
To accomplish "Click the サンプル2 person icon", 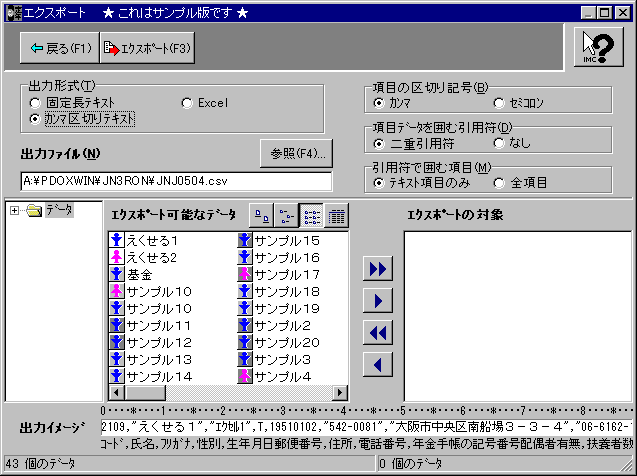I will [x=245, y=325].
